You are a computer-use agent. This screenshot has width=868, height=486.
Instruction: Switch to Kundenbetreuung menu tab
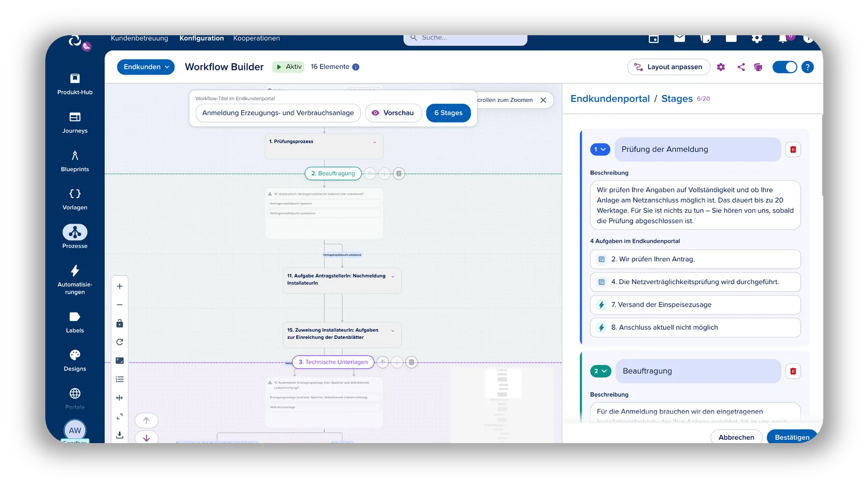click(x=139, y=39)
